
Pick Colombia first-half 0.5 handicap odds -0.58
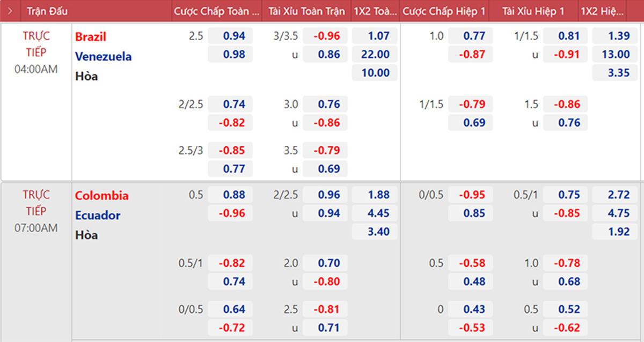471,263
